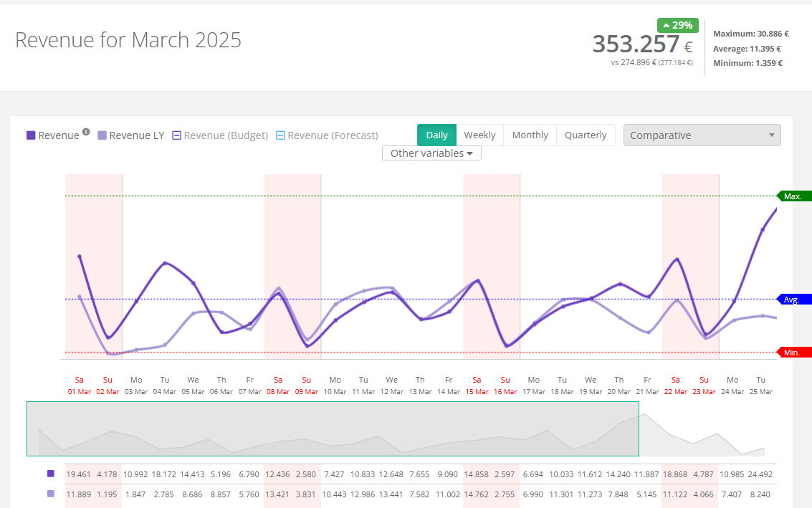The width and height of the screenshot is (812, 508).
Task: Enable the Revenue (Forecast) series
Action: point(327,135)
